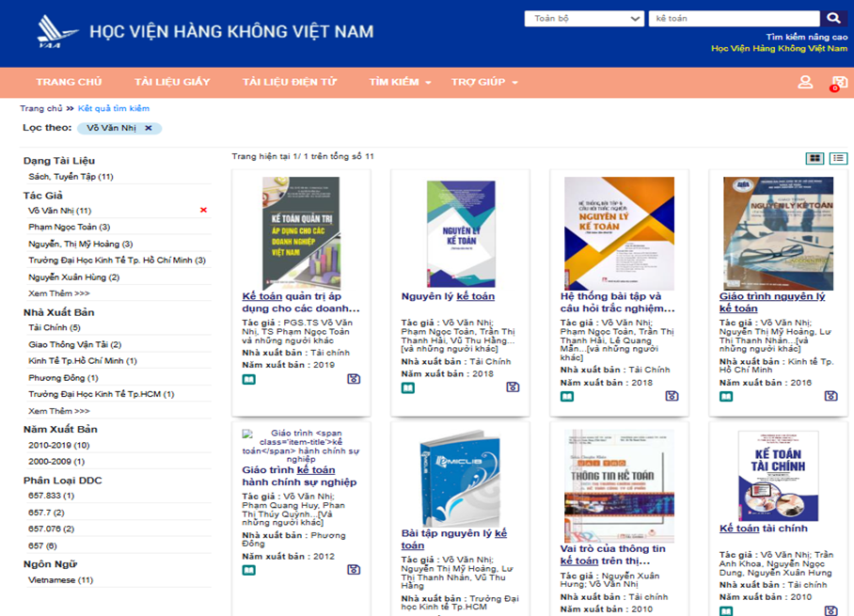This screenshot has height=616, width=854.
Task: Filter by publisher Tài Chính (5)
Action: (55, 328)
